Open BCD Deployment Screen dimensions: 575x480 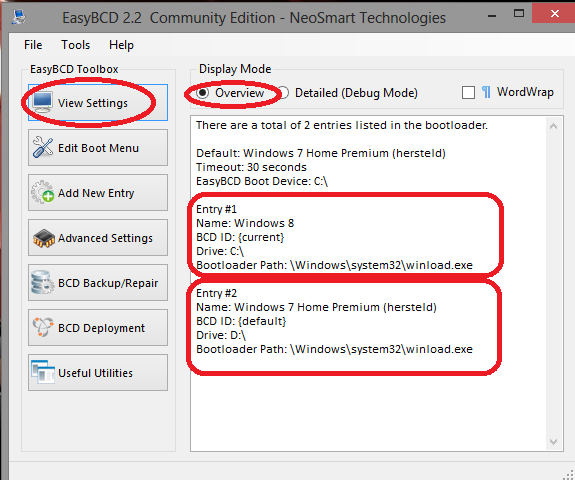pos(98,327)
